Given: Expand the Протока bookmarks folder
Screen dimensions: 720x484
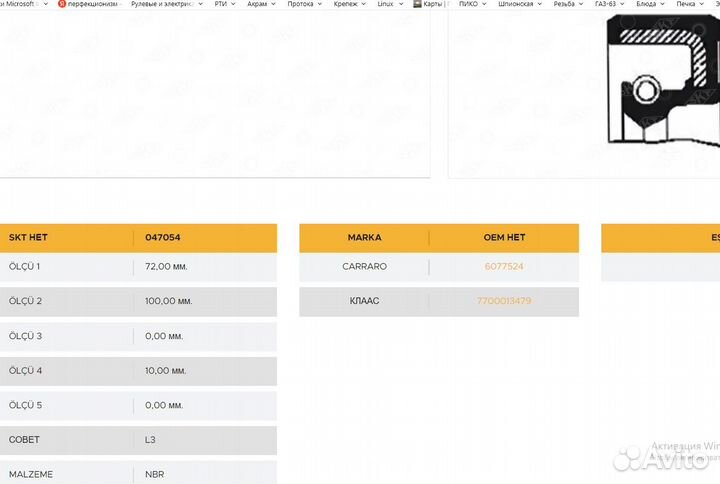Looking at the screenshot, I should pos(300,4).
